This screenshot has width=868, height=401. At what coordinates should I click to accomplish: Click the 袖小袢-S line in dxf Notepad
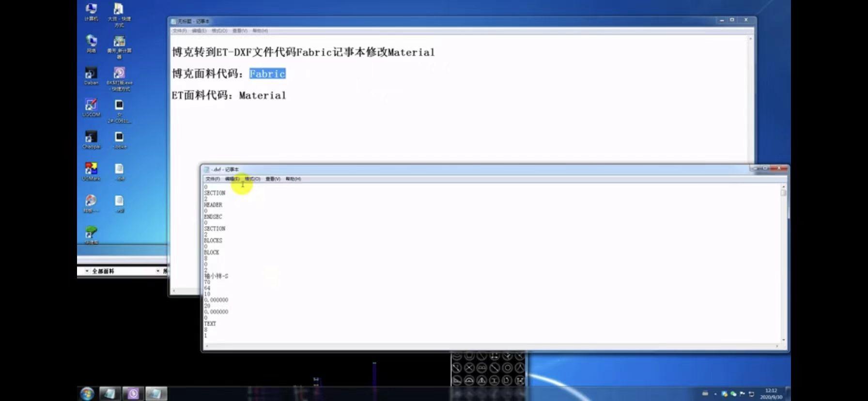[216, 276]
